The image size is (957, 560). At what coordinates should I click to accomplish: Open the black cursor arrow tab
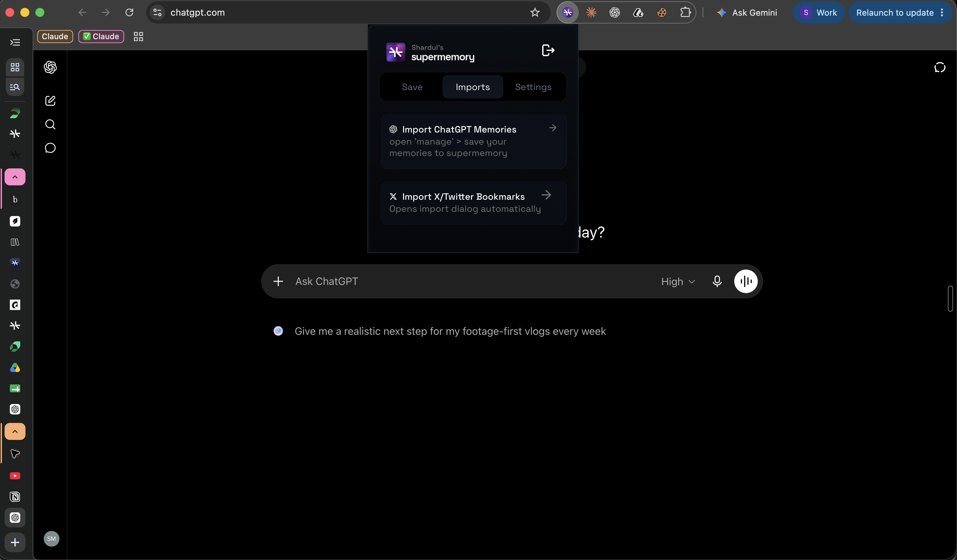pyautogui.click(x=15, y=454)
